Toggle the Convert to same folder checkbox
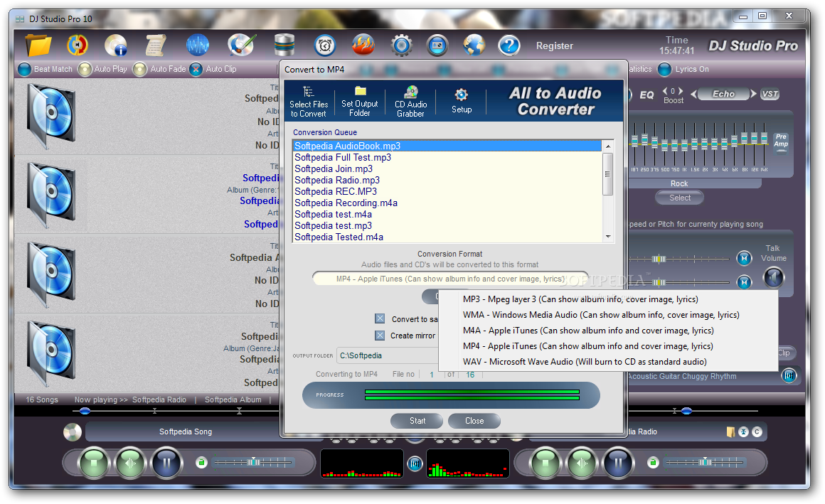The width and height of the screenshot is (825, 504). click(x=380, y=318)
